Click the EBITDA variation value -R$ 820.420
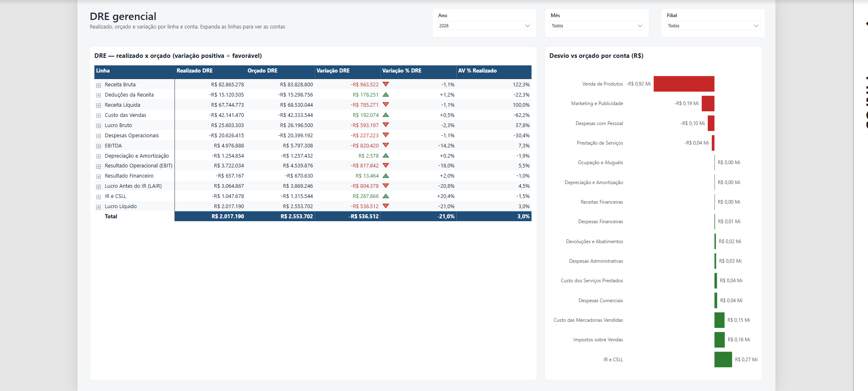 pos(364,145)
